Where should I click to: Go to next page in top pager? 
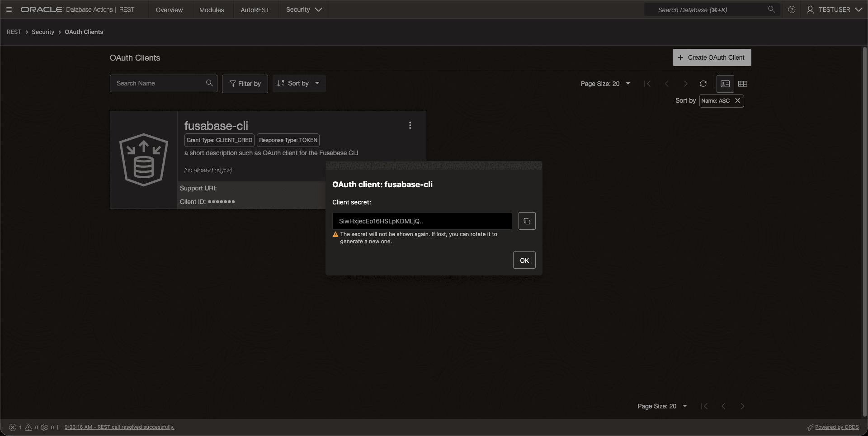click(x=685, y=84)
